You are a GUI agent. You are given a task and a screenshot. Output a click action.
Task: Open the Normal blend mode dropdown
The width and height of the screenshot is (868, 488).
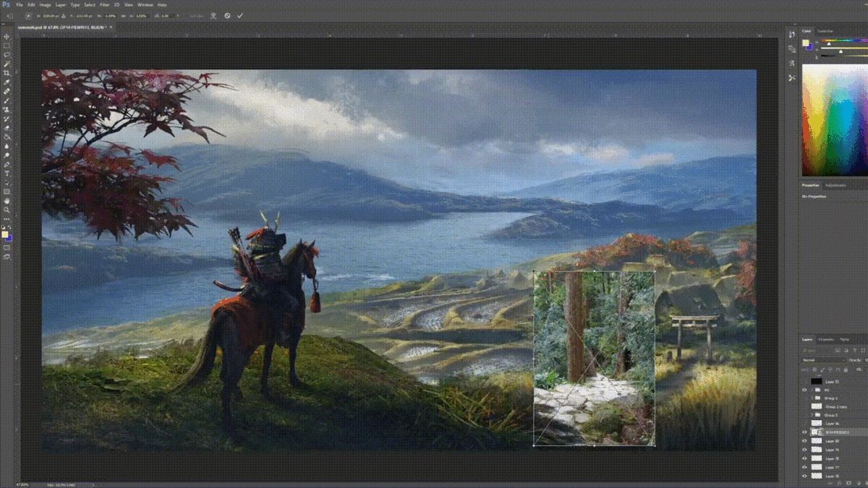click(823, 359)
